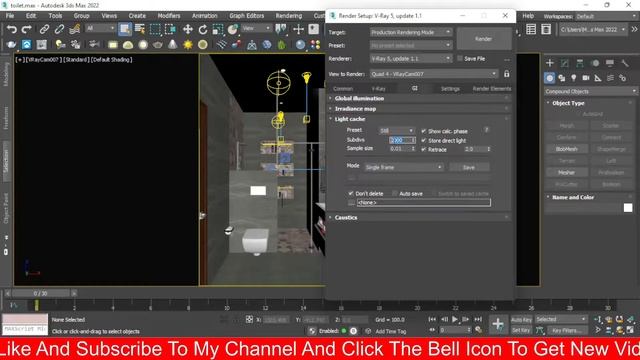640x360 pixels.
Task: Open the Key Filters dialog
Action: click(567, 330)
